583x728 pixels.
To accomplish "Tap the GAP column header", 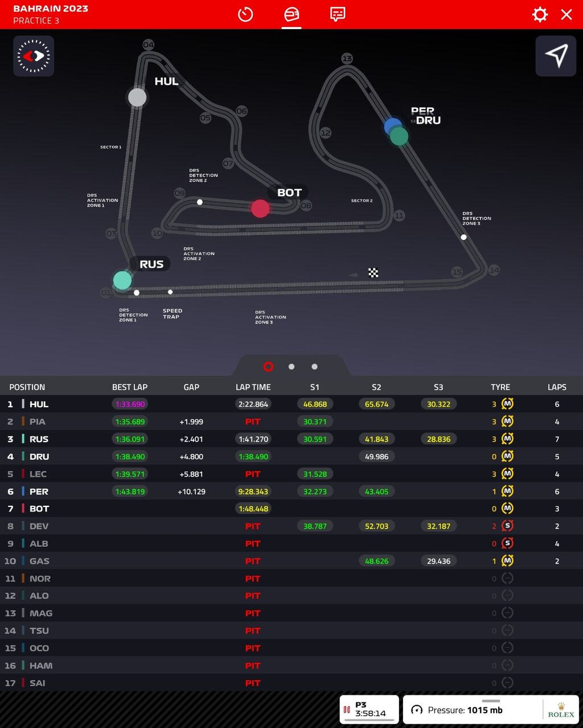I will point(191,387).
